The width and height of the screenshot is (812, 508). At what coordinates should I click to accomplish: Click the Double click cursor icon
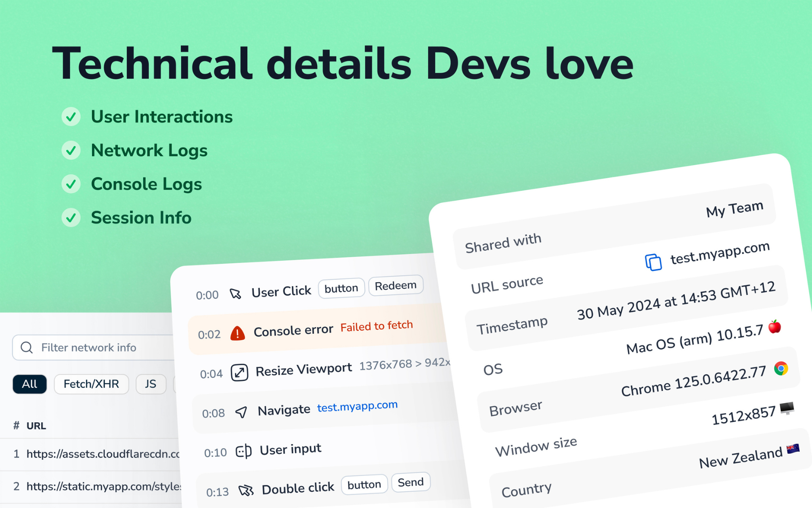click(x=246, y=491)
